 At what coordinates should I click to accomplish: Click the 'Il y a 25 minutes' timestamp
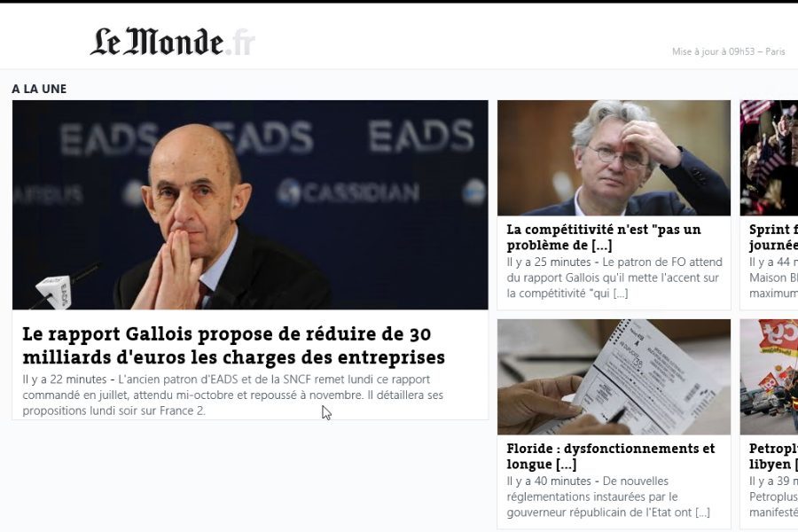[x=549, y=262]
